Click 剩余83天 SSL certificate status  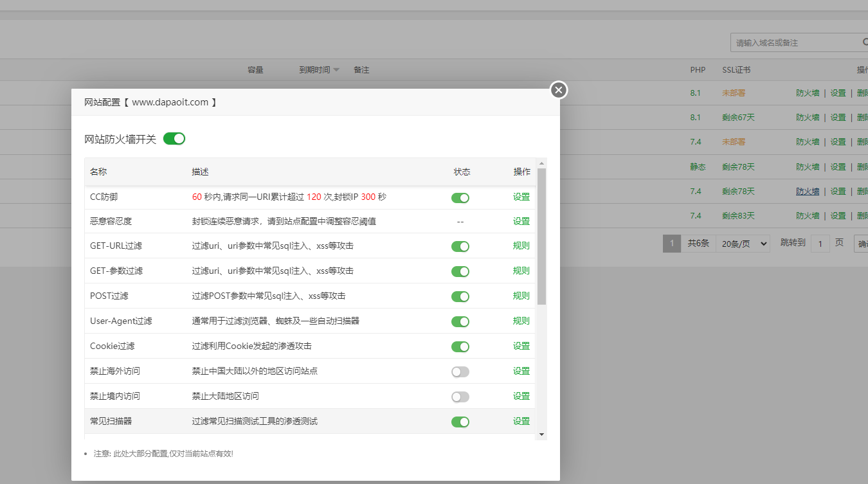coord(738,216)
